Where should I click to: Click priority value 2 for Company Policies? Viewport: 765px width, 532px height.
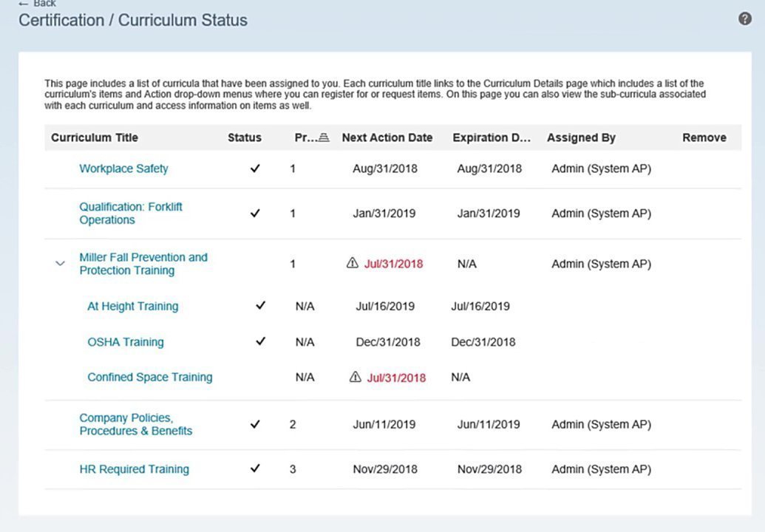(293, 425)
